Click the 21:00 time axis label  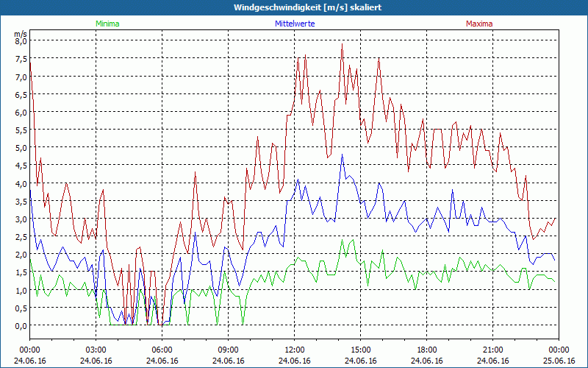pos(492,350)
